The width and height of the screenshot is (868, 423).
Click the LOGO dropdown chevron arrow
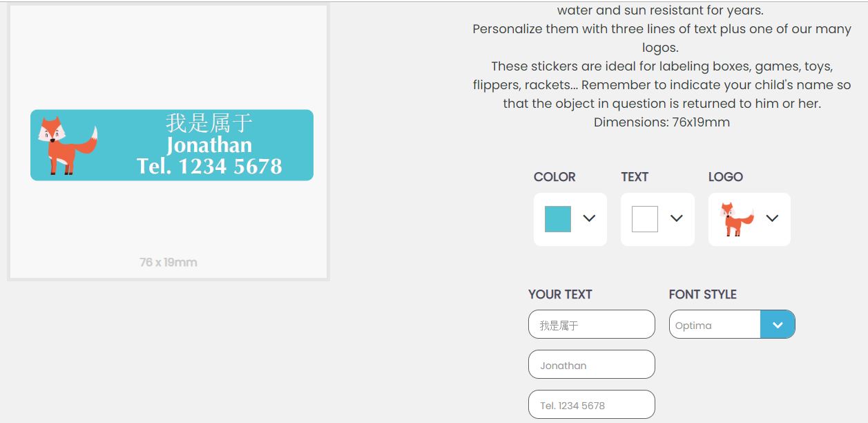(773, 219)
